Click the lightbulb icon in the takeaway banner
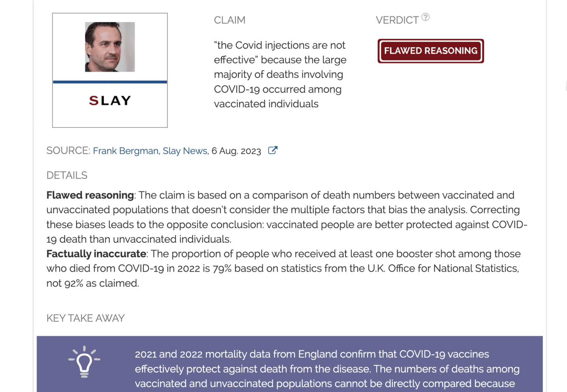Screen dimensions: 567x392 point(84,362)
